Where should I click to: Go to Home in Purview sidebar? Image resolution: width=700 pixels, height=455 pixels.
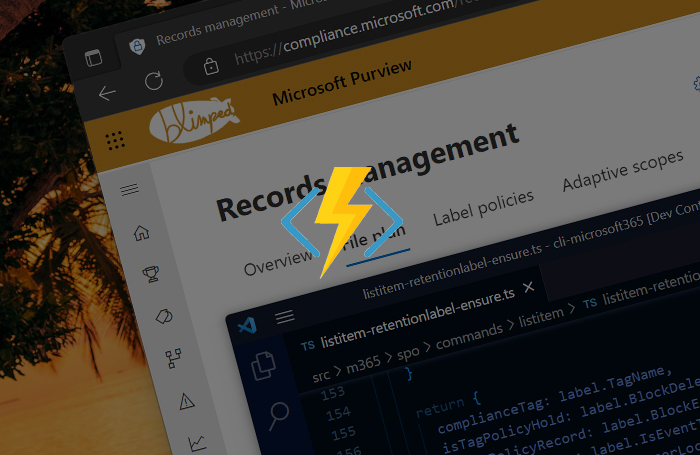coord(142,233)
